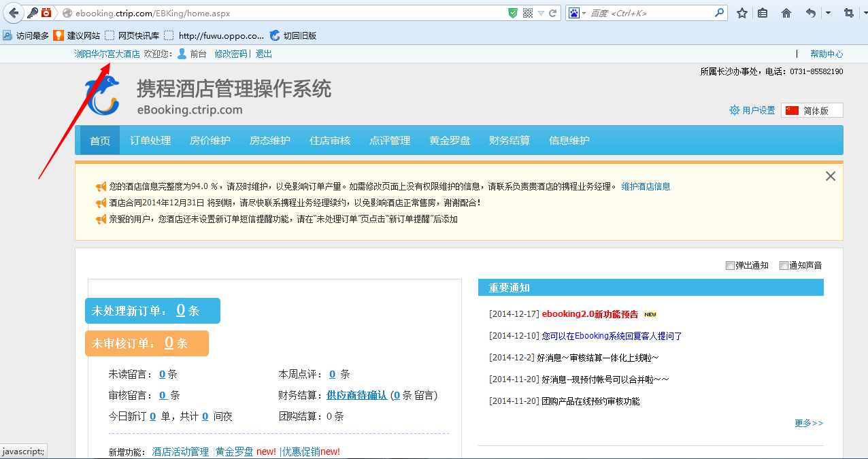The width and height of the screenshot is (868, 459).
Task: Open the 简体版 language selector
Action: tap(812, 110)
